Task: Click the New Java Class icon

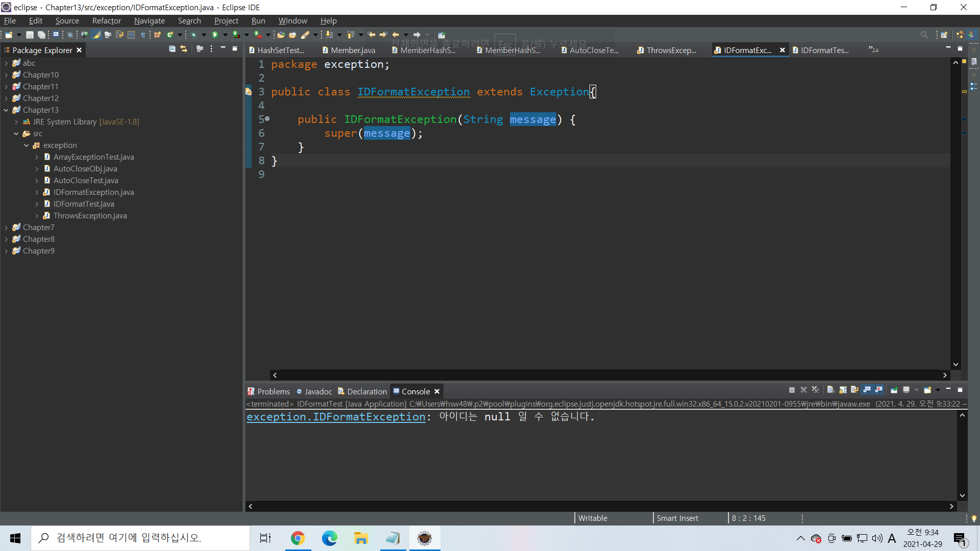Action: [170, 35]
